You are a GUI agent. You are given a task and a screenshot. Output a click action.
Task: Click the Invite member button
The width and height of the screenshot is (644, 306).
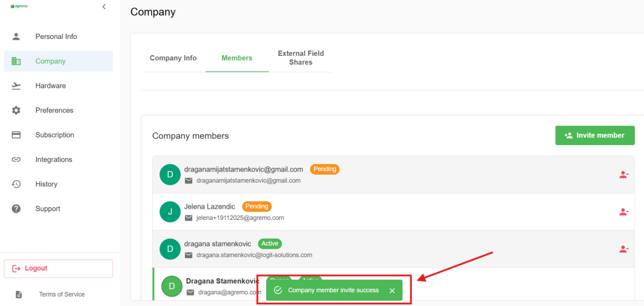coord(594,135)
